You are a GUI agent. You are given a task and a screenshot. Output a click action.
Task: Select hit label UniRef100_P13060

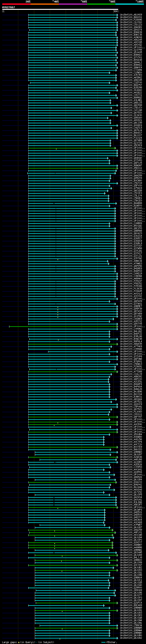pos(131,412)
